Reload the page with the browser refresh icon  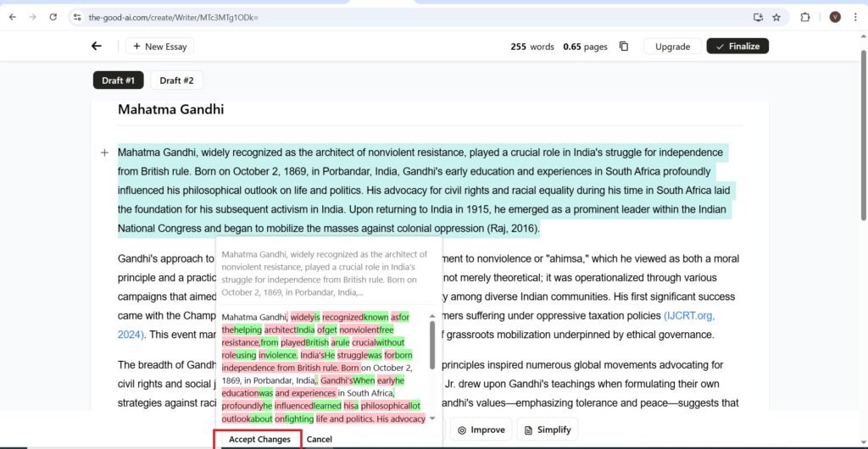tap(53, 17)
